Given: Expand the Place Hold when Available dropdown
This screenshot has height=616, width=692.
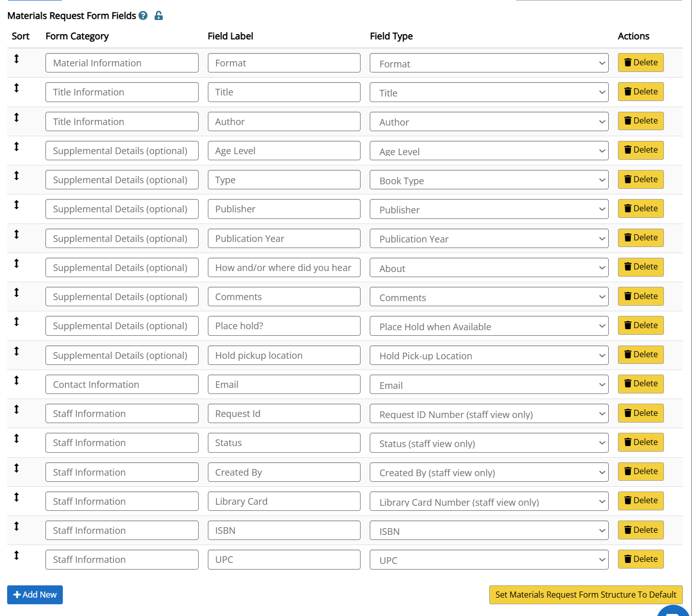Looking at the screenshot, I should [x=489, y=326].
